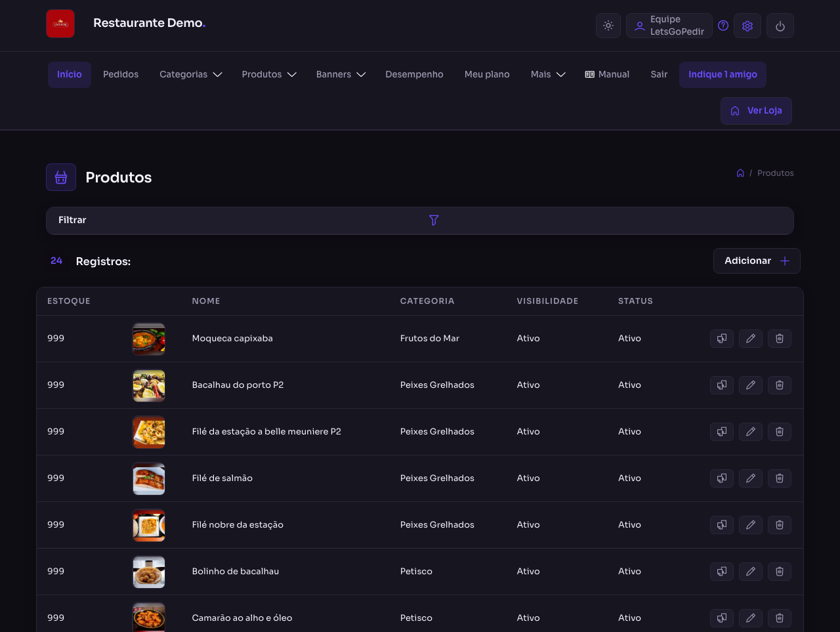Delete the Bolinho de bacalhau product
840x632 pixels.
(780, 572)
